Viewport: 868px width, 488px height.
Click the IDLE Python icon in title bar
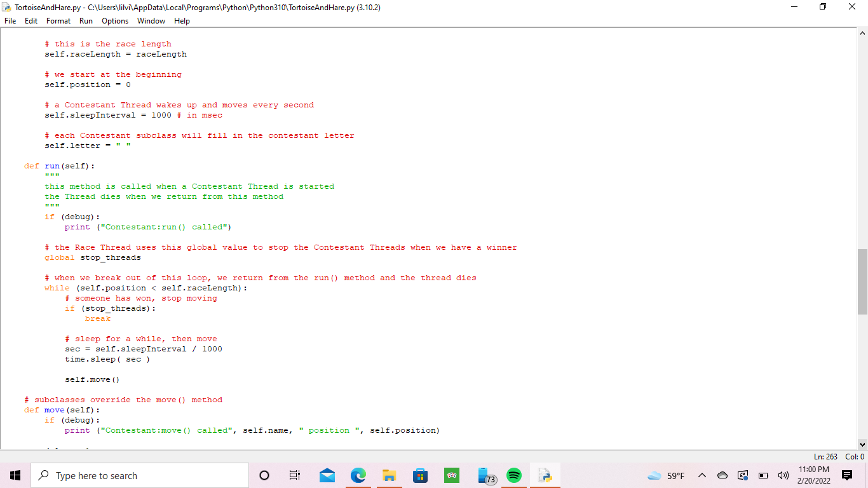pyautogui.click(x=7, y=7)
